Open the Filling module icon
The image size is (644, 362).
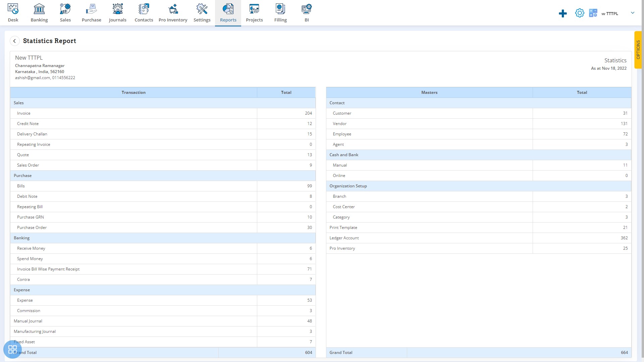click(x=280, y=9)
